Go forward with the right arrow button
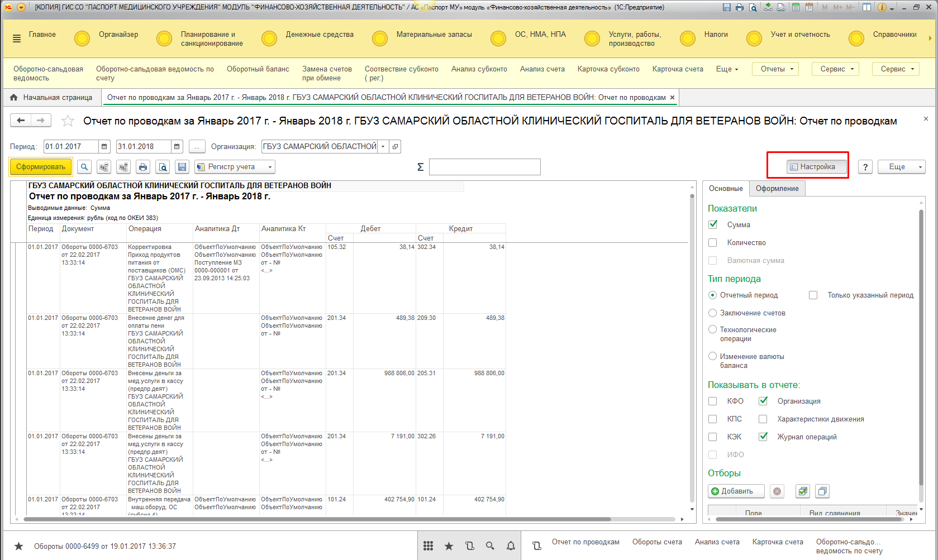This screenshot has height=560, width=938. click(41, 120)
